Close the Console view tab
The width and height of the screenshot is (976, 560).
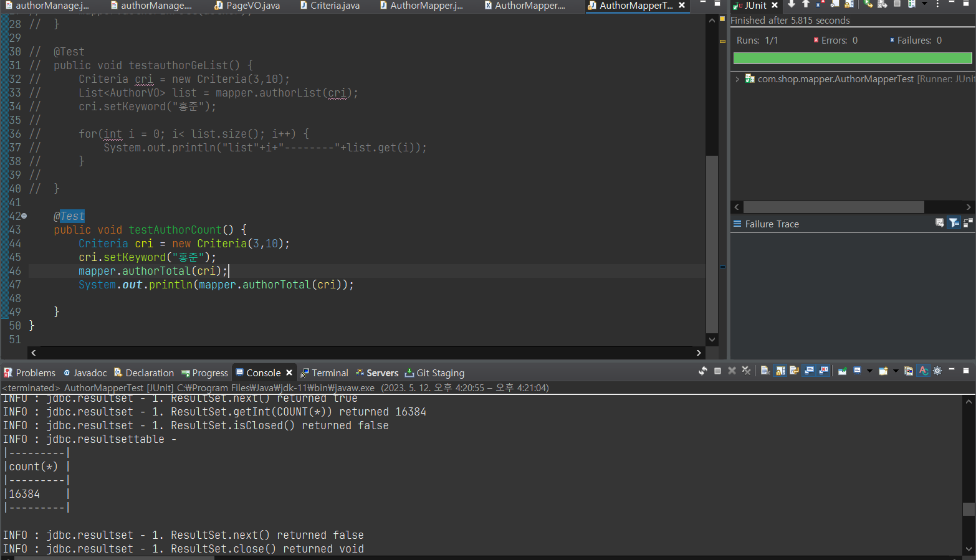click(289, 373)
